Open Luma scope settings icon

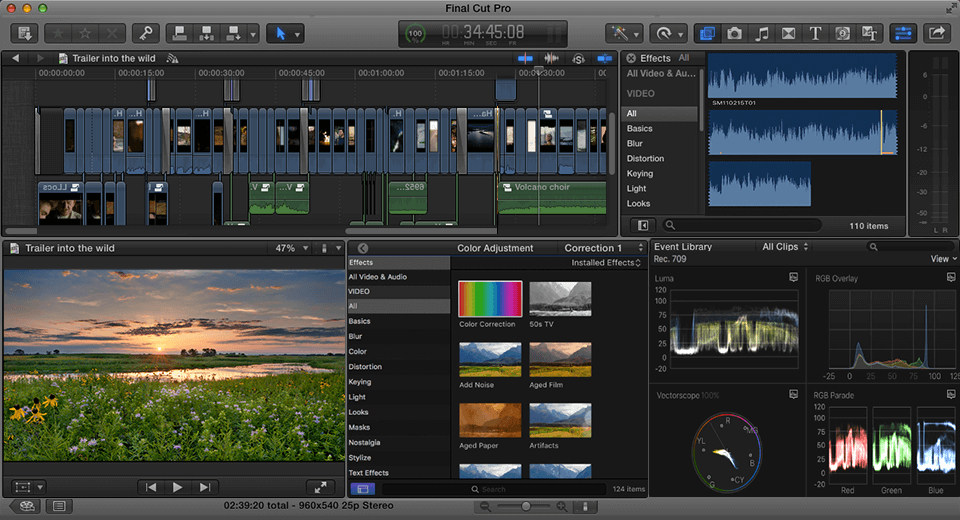tap(793, 277)
